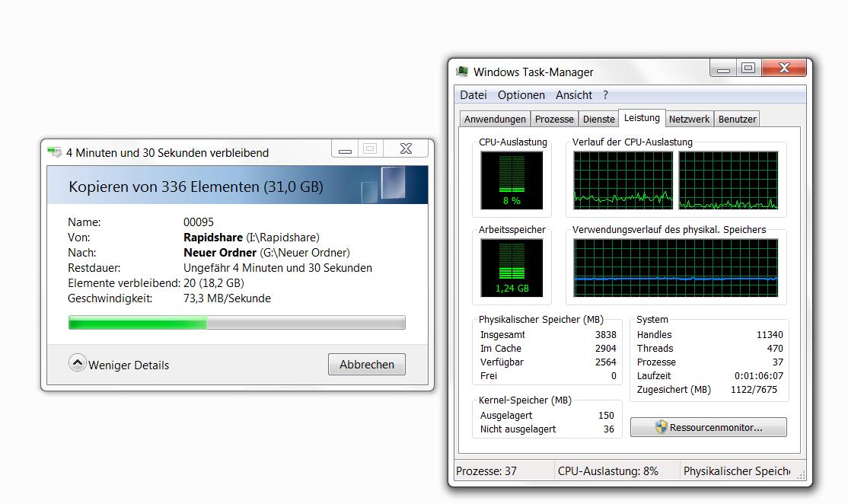Cancel copying with the Abbrechen button
The height and width of the screenshot is (504, 848).
[x=367, y=365]
